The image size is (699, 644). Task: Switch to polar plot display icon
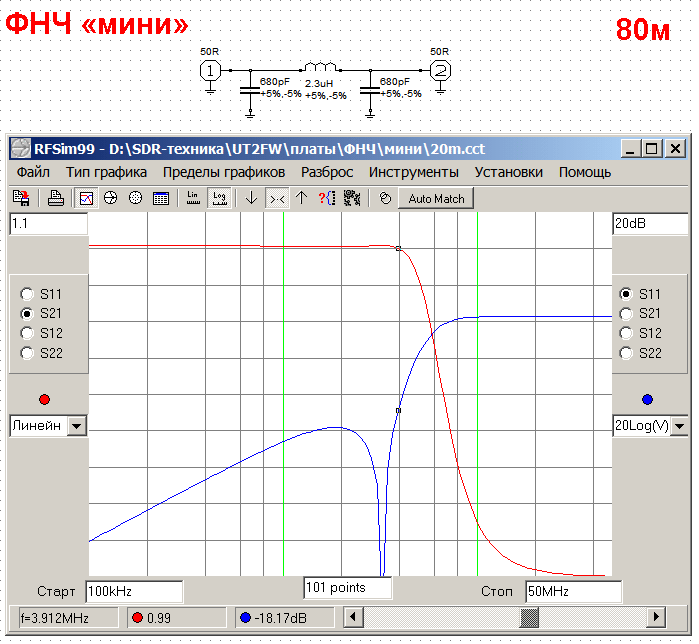(x=135, y=198)
